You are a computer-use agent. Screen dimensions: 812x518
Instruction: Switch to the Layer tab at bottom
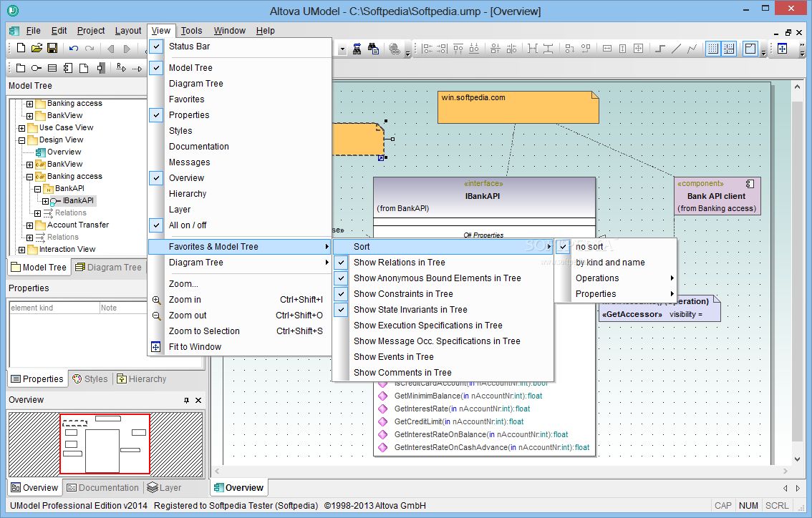164,487
